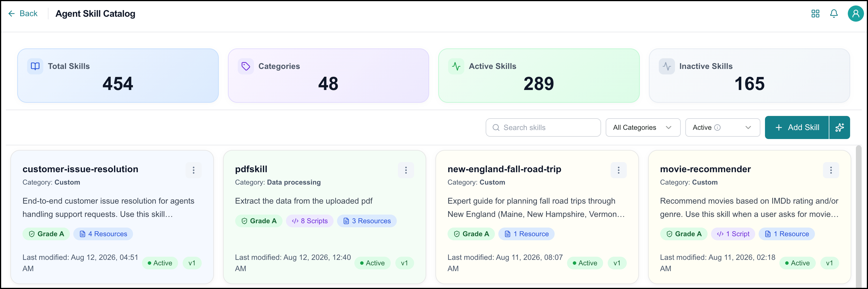This screenshot has width=868, height=289.
Task: Click the grid apps icon in header
Action: tap(815, 14)
